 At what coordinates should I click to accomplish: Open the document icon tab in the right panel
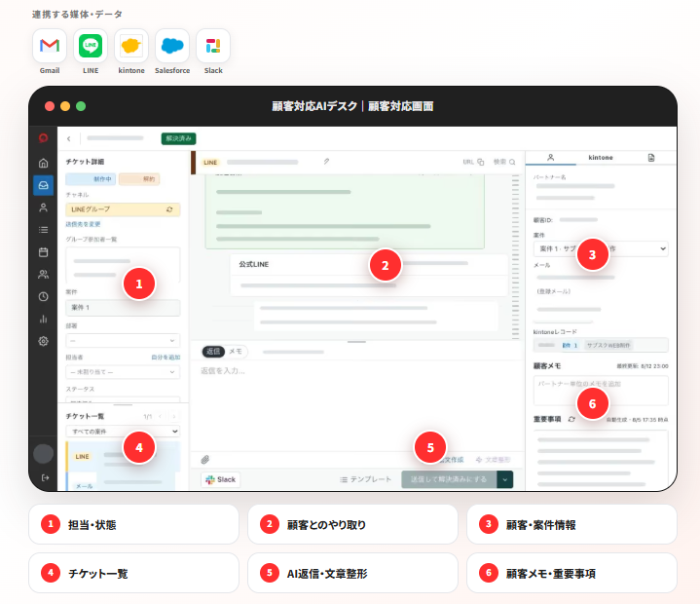point(651,158)
